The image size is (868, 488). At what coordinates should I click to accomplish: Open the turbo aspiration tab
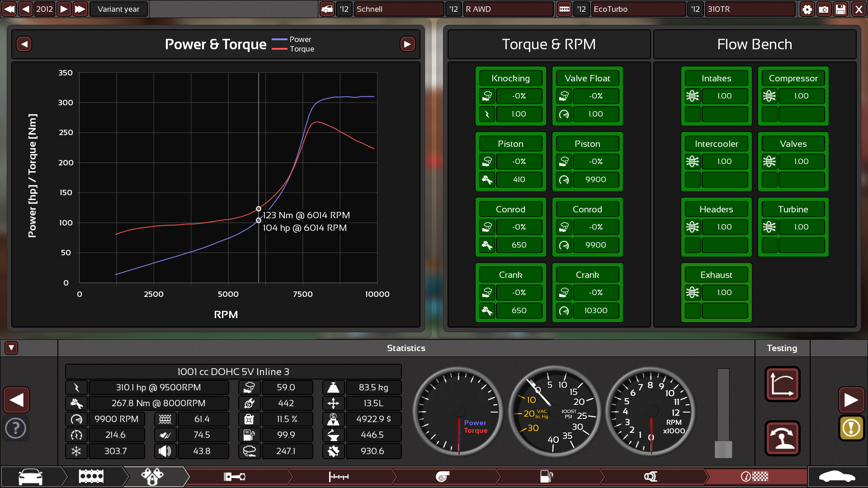pos(443,477)
